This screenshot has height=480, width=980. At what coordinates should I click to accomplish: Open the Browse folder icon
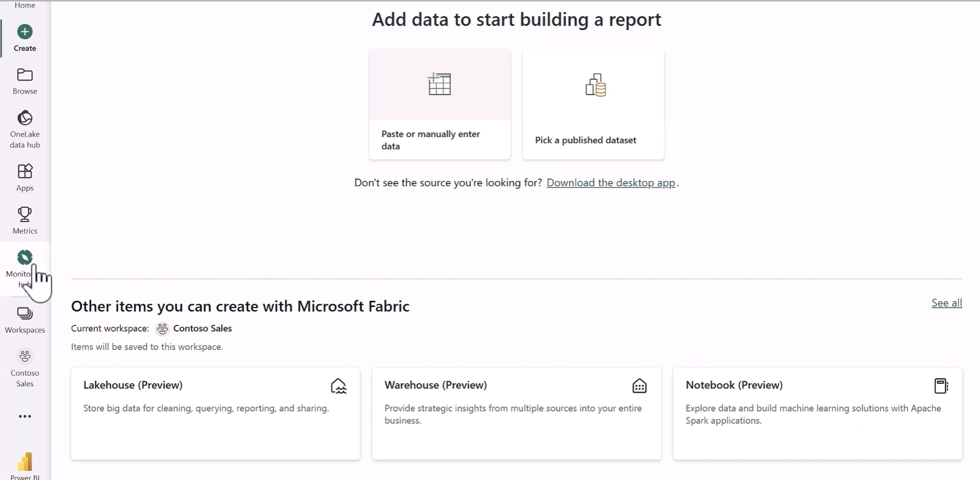click(x=25, y=75)
